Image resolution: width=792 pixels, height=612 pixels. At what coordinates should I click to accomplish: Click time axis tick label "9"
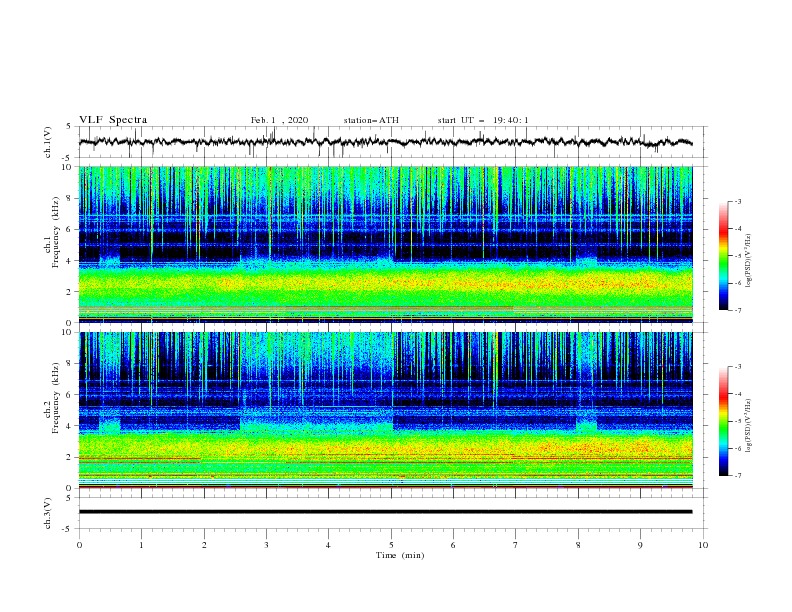640,545
